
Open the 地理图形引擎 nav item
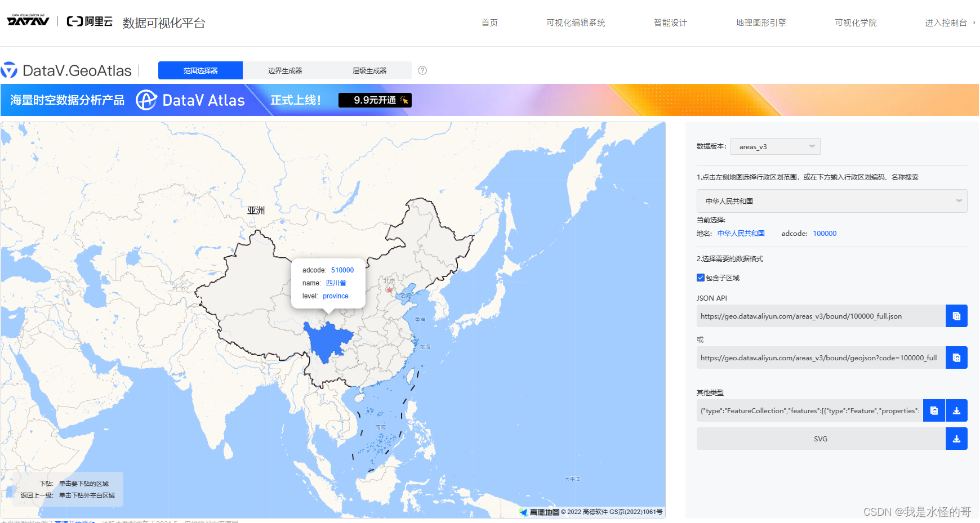coord(761,23)
